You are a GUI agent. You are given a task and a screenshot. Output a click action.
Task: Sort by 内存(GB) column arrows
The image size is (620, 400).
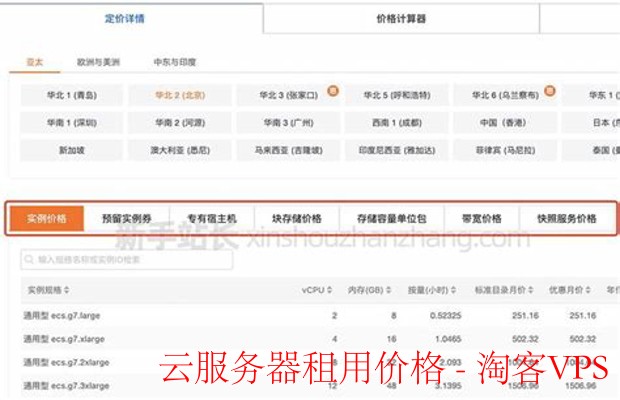tap(388, 290)
